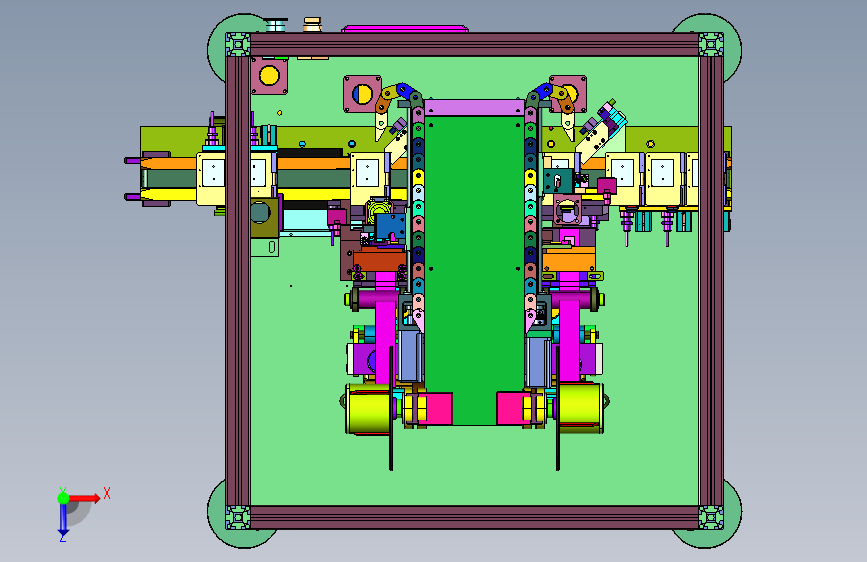Select the orange conveyor rail at the left end

169,164
